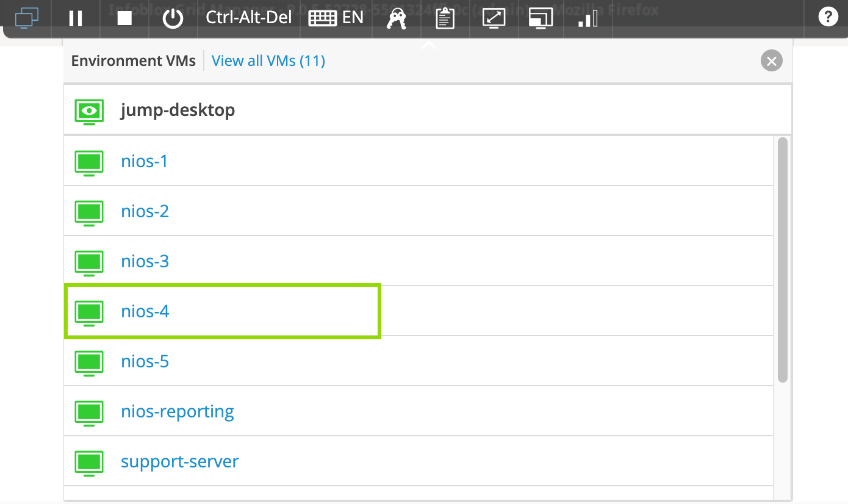Open the support-server VM
The height and width of the screenshot is (504, 848).
coord(179,462)
